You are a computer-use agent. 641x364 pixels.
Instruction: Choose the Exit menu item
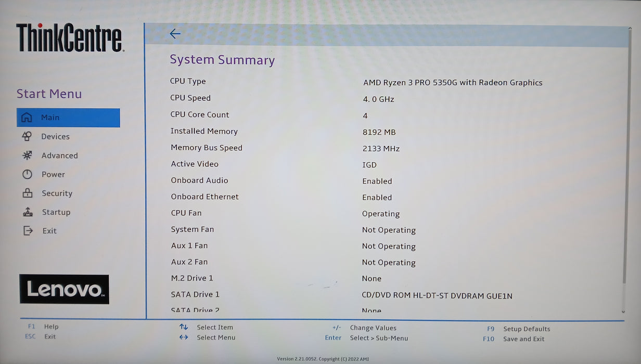pos(49,231)
